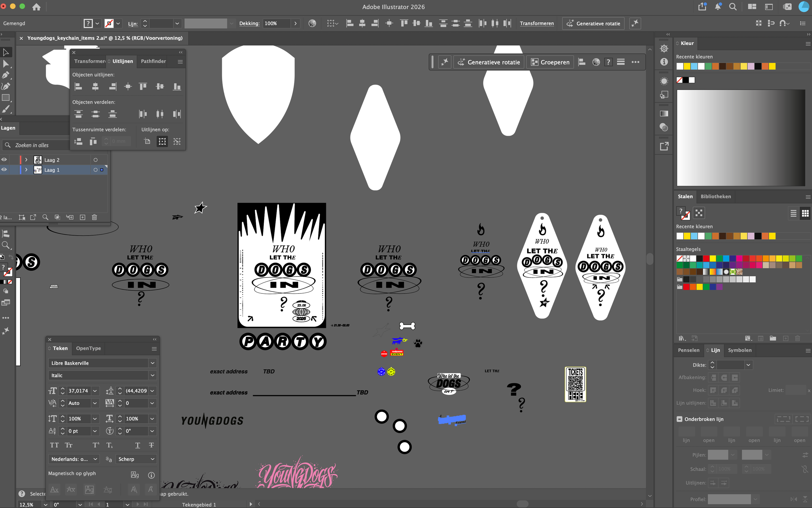Expand the Laag 2 layer
This screenshot has height=508, width=812.
click(26, 160)
